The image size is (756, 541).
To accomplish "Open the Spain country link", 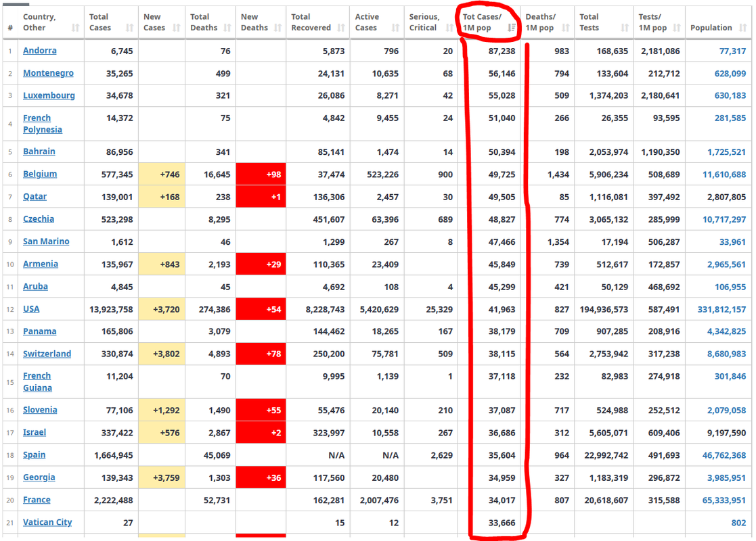I will coord(35,454).
